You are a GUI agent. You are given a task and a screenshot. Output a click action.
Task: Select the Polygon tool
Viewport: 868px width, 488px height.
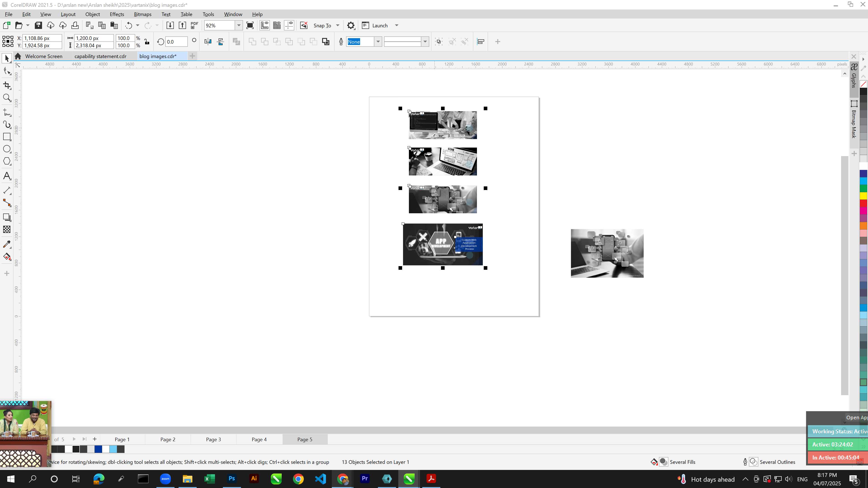click(x=7, y=161)
